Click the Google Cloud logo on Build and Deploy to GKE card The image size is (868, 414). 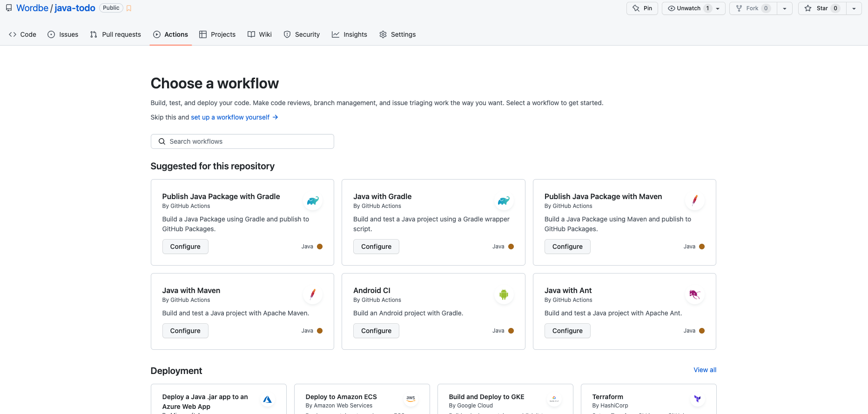coord(554,399)
